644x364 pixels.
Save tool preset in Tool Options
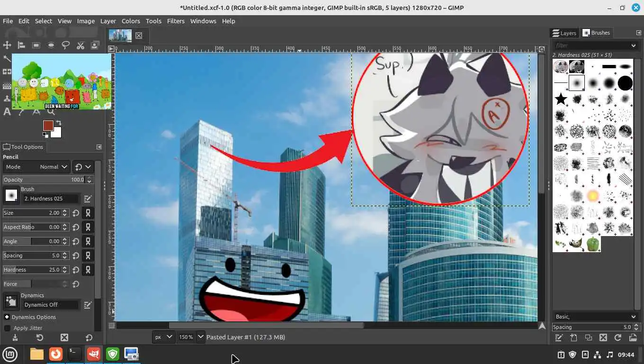(15, 337)
